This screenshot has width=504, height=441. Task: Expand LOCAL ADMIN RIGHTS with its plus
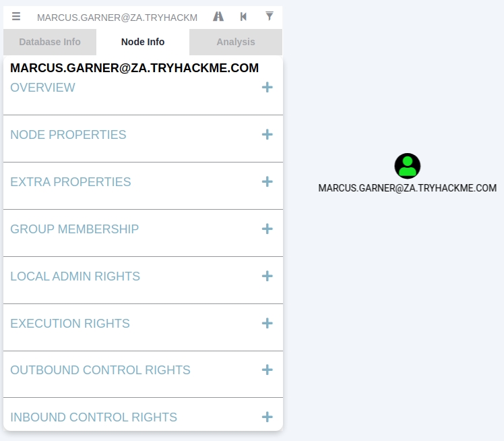click(x=267, y=276)
